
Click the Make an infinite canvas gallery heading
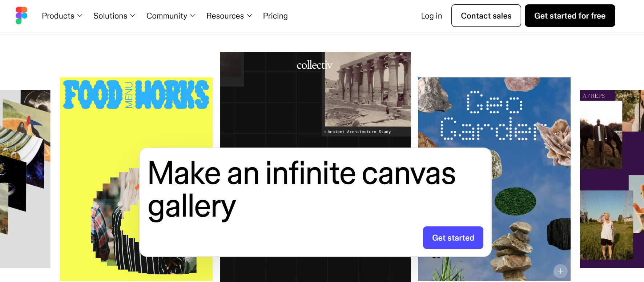point(302,190)
